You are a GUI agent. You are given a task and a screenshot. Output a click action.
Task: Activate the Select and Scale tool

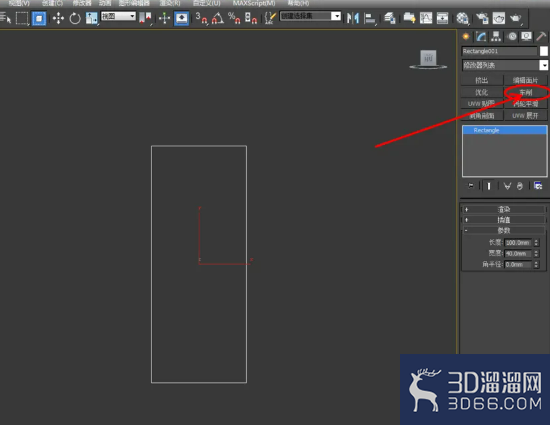point(92,18)
